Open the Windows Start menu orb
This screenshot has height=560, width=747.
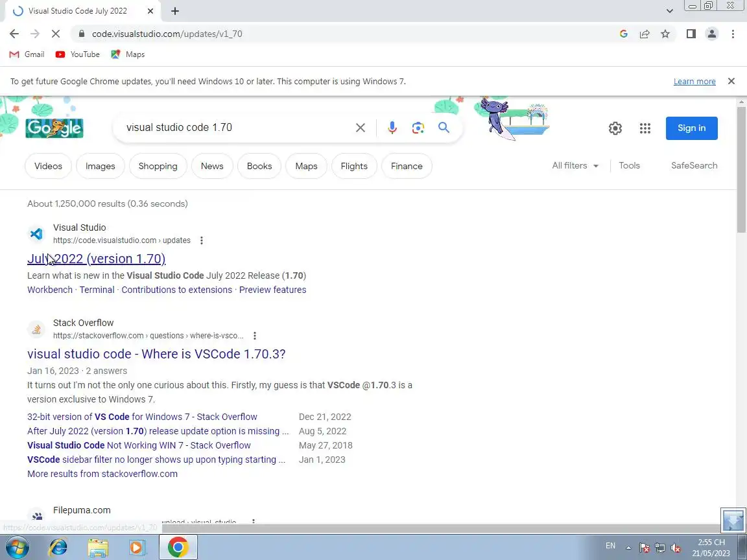[x=16, y=547]
